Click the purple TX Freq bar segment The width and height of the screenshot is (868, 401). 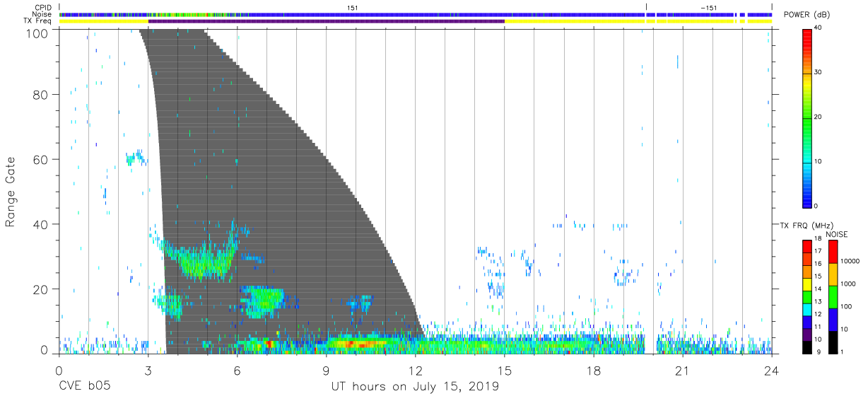tap(326, 21)
